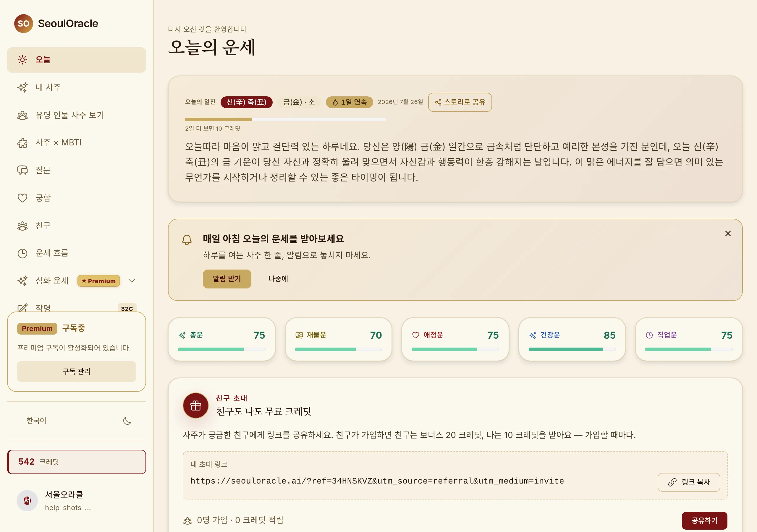Toggle dark mode with the moon icon

tap(127, 421)
